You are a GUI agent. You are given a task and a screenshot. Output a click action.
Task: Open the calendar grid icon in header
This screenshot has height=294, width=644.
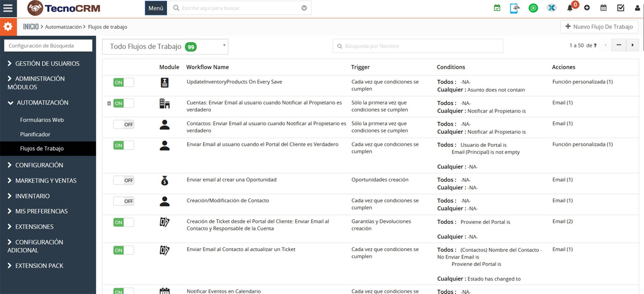(603, 8)
